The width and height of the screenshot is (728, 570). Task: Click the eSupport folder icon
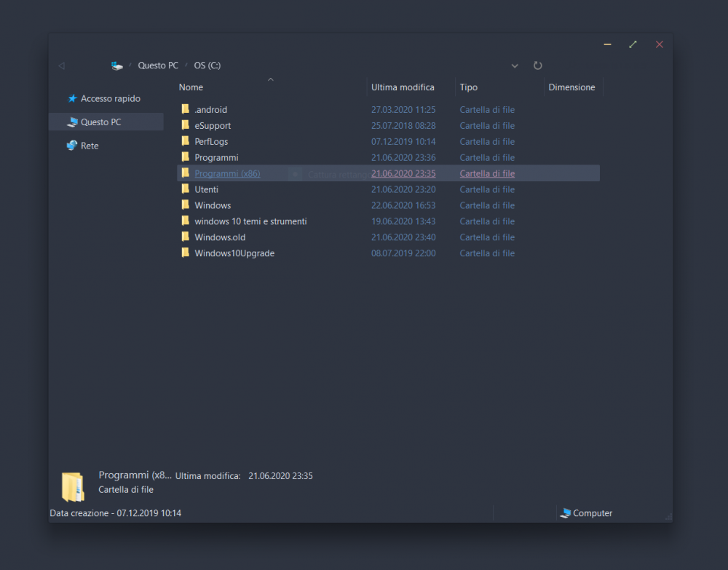tap(186, 126)
